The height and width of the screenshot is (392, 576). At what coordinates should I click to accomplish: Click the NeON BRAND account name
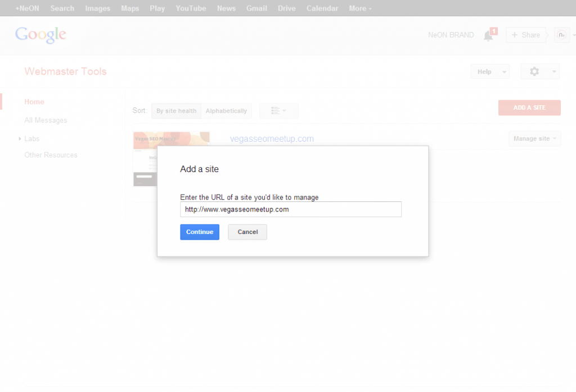451,35
